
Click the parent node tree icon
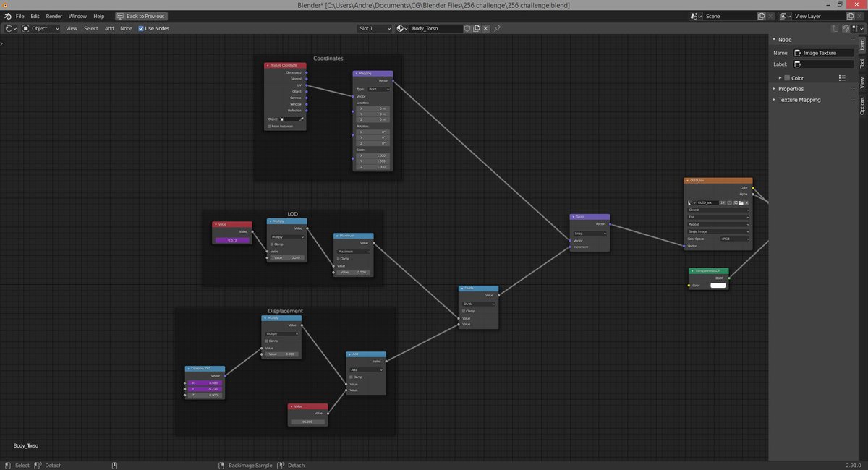[835, 28]
